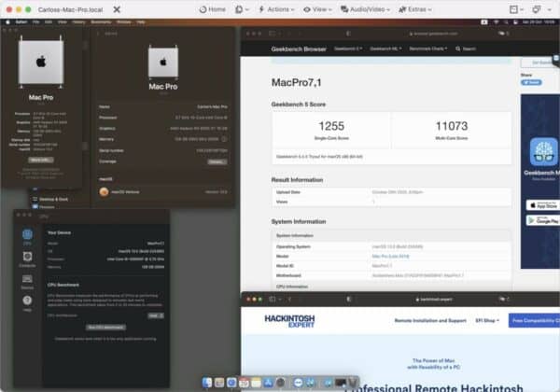Toggle the sidebar in the Hackintosh Expert Safari window
This screenshot has width=560, height=392.
tap(273, 300)
